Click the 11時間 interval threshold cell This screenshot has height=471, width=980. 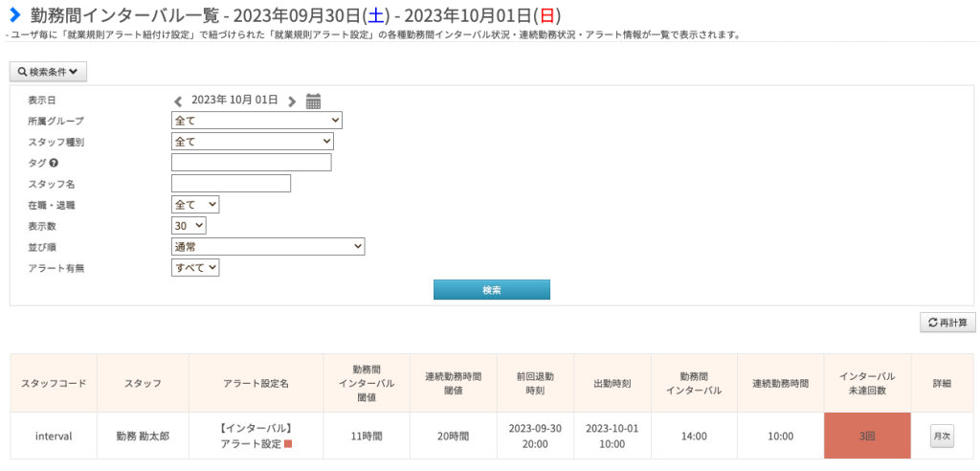click(x=367, y=436)
